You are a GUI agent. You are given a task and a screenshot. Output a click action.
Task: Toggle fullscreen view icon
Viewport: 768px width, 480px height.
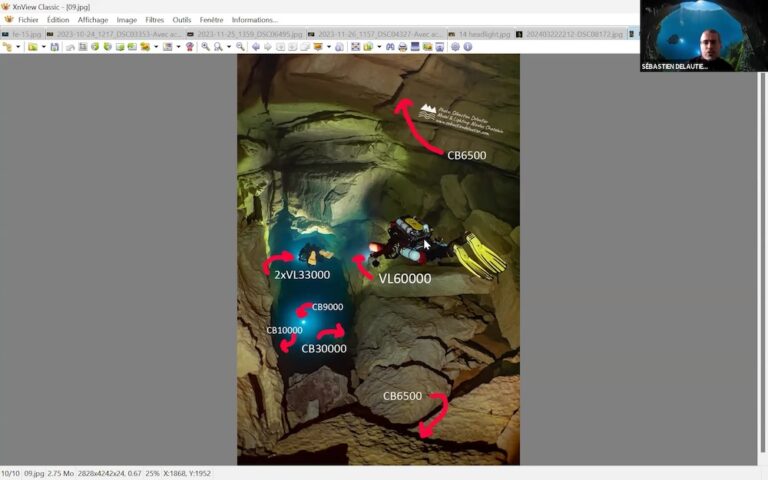click(x=355, y=47)
